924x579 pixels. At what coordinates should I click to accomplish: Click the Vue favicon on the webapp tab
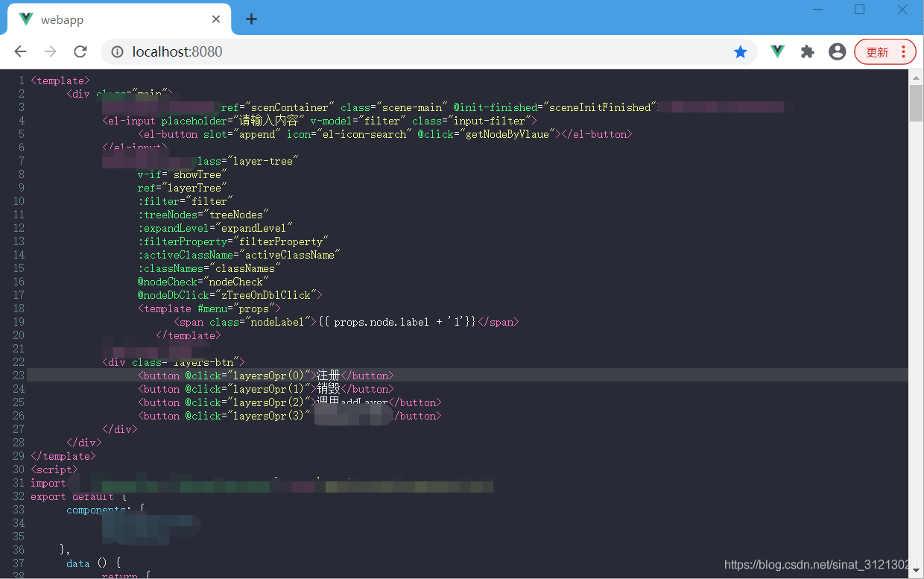(x=25, y=19)
